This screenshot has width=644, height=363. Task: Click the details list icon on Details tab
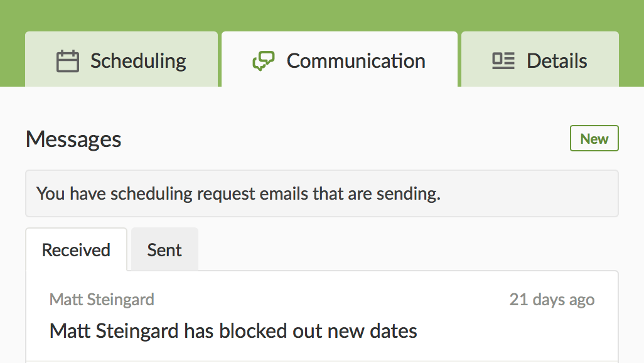point(502,59)
